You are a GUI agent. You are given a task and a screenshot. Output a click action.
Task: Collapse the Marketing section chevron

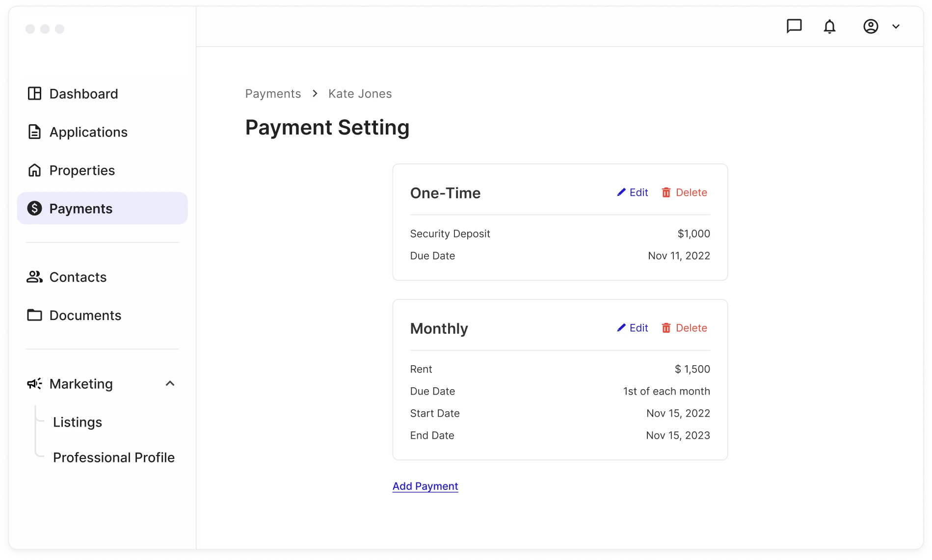pos(170,383)
